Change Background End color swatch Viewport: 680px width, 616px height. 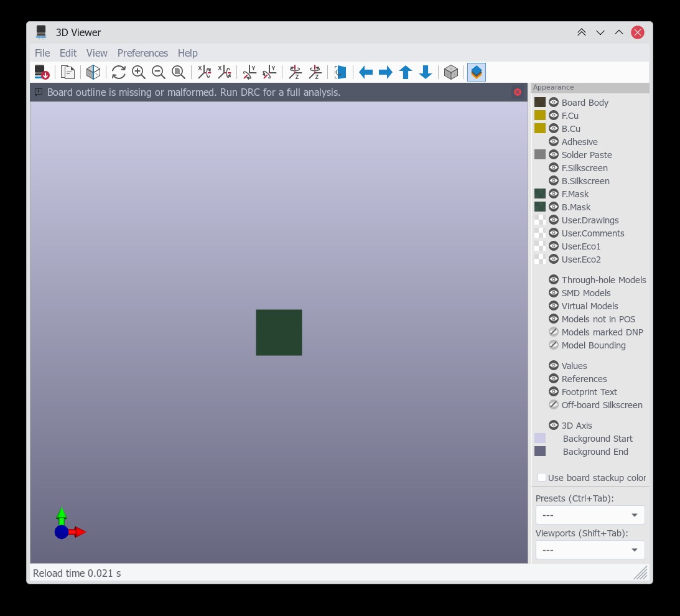[540, 451]
